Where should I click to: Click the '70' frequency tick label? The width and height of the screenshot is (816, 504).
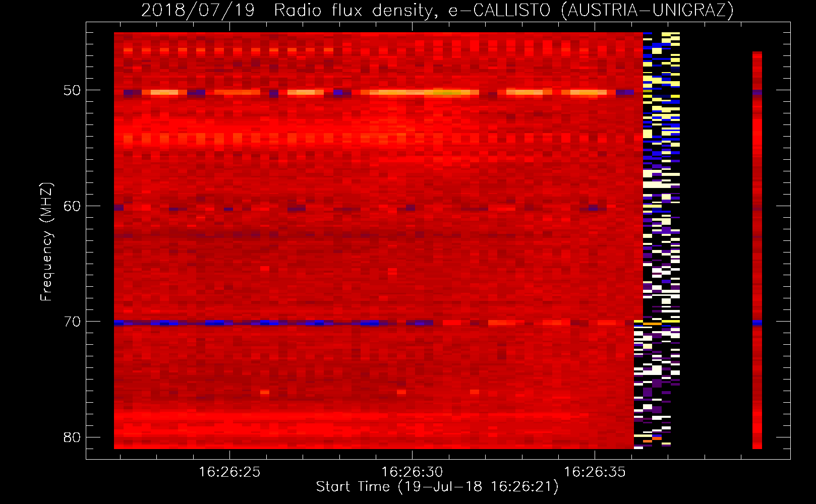[72, 322]
